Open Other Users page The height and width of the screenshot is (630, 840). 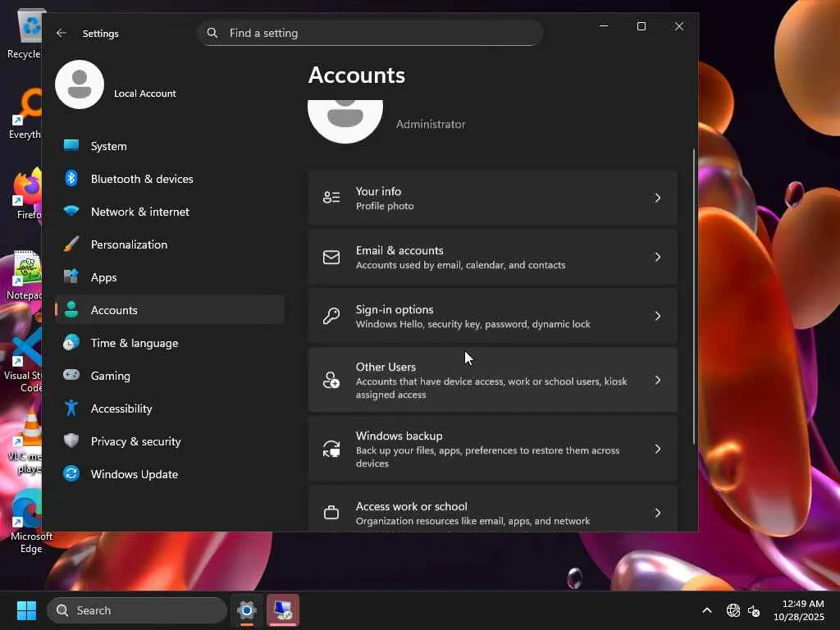coord(493,380)
